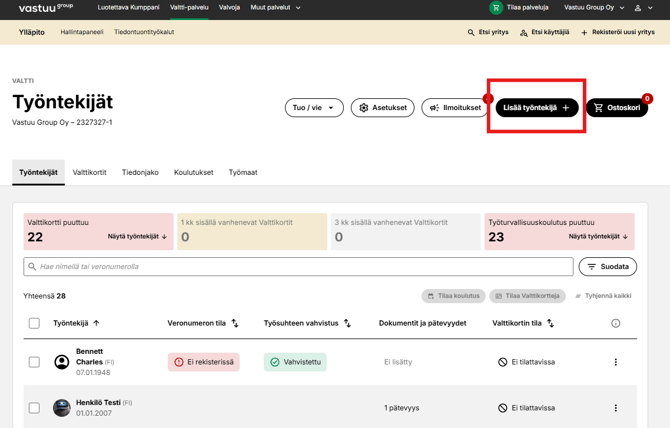Click Tilaa koulutus button
This screenshot has width=670, height=428.
[453, 296]
